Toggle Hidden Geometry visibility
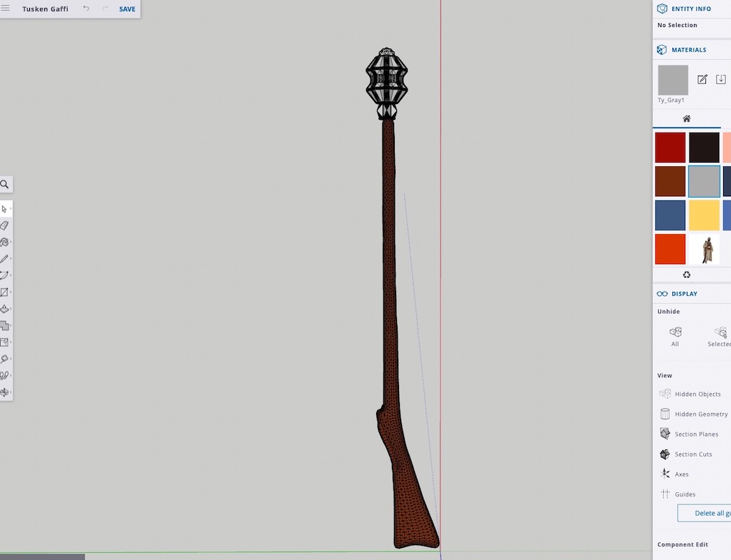 [694, 414]
